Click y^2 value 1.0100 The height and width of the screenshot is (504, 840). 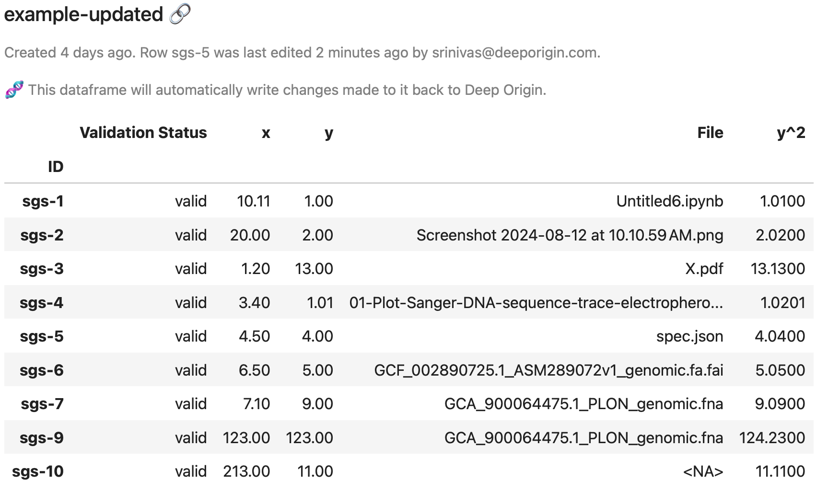coord(782,201)
